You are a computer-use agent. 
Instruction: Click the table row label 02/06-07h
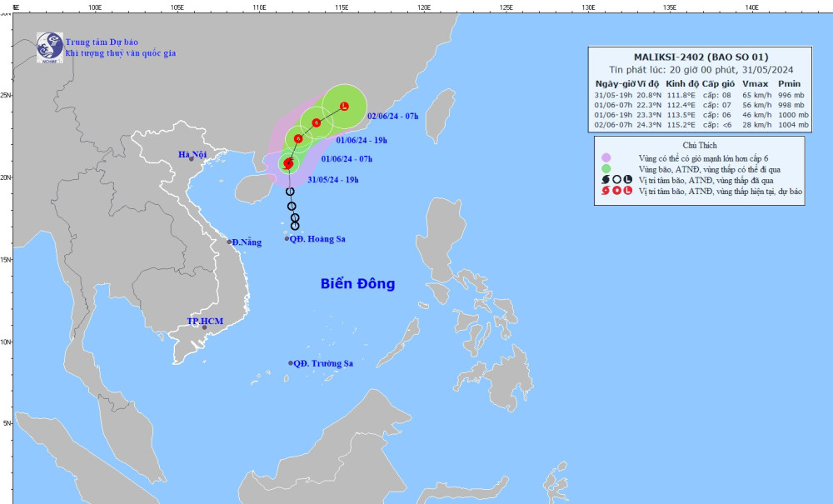tap(613, 125)
